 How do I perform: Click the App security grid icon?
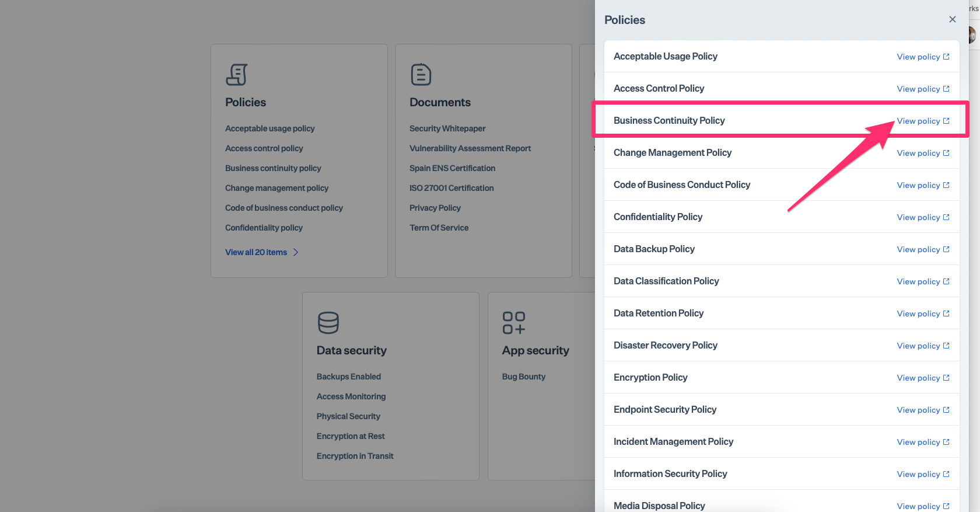click(x=513, y=323)
